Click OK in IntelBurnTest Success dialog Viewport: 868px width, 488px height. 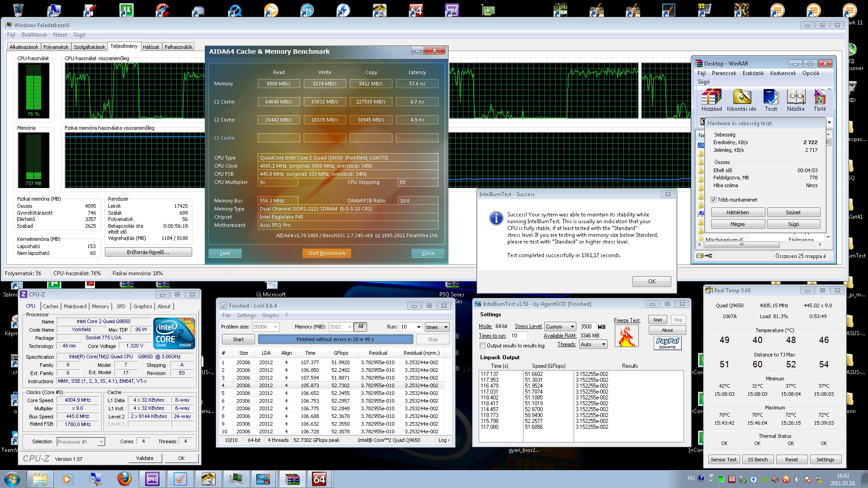point(651,281)
